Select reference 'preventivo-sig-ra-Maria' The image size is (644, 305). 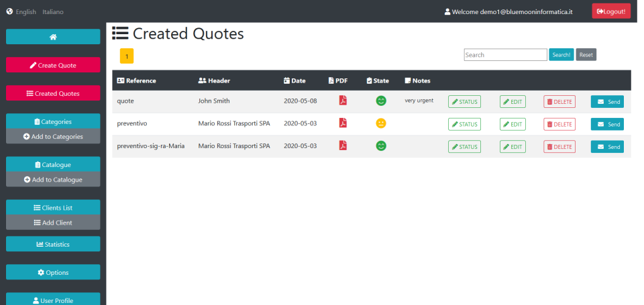pos(151,145)
